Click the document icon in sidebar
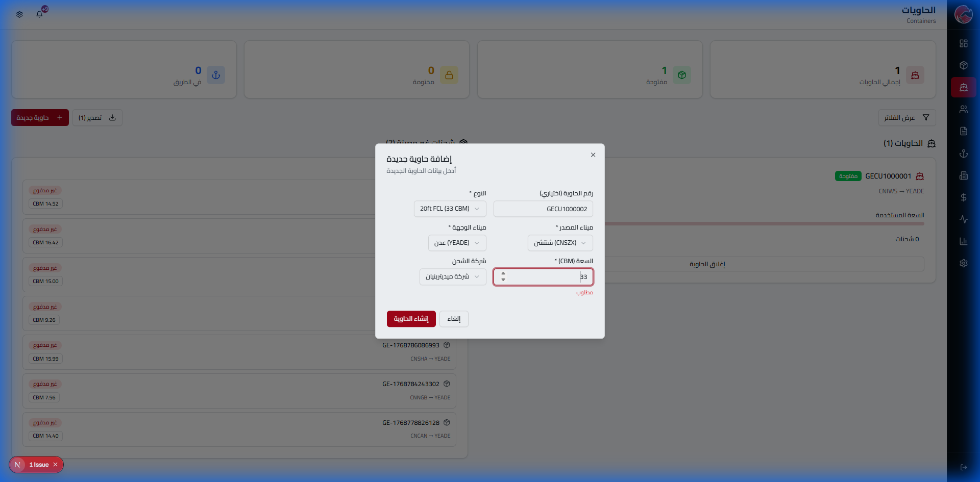The width and height of the screenshot is (980, 482). coord(963,131)
